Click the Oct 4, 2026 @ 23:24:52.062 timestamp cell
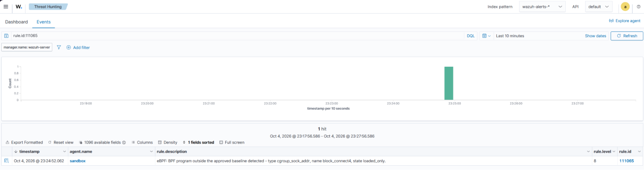644x170 pixels. pyautogui.click(x=39, y=161)
